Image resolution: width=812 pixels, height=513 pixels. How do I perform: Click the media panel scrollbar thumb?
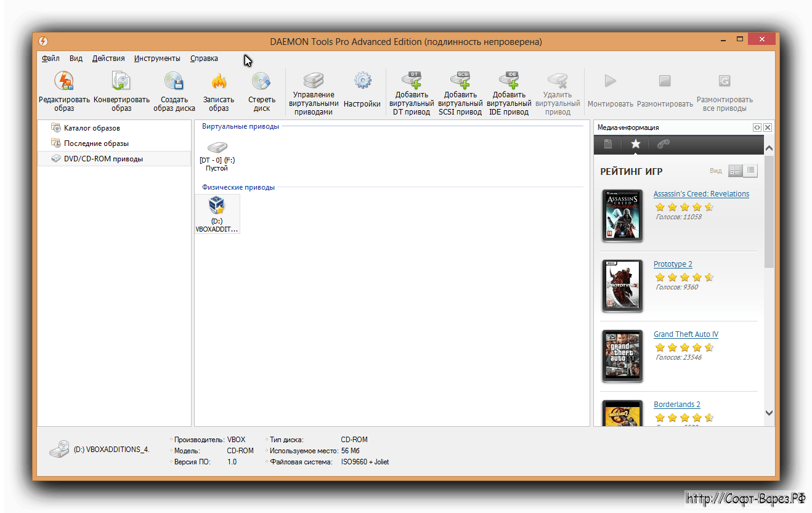click(x=769, y=211)
